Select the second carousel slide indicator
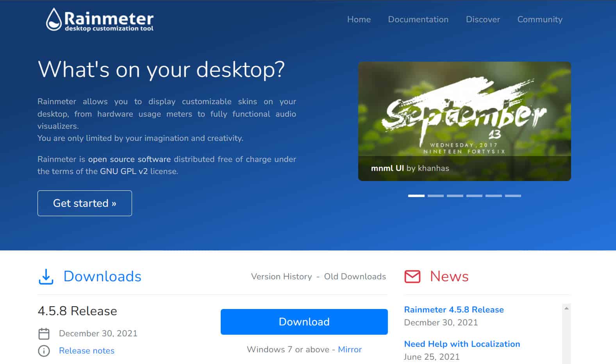This screenshot has width=616, height=364. pos(436,196)
